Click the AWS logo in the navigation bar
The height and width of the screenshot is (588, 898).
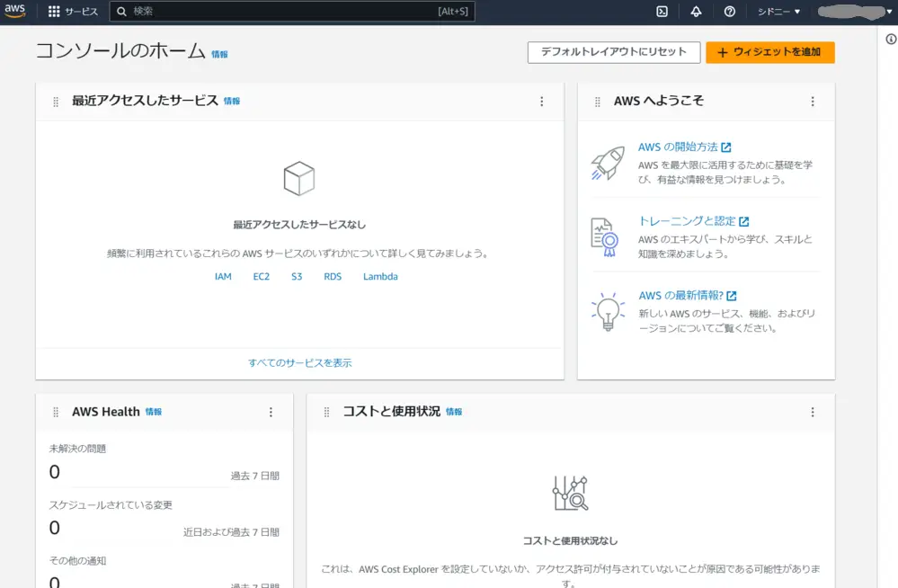pos(15,11)
